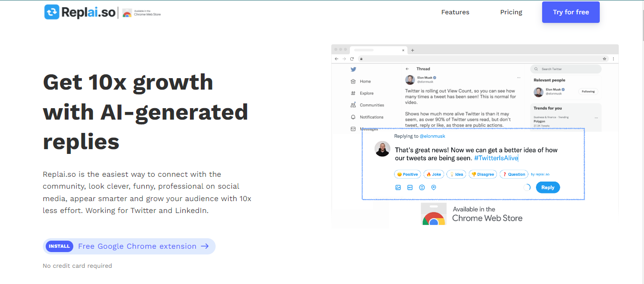This screenshot has height=284, width=644.
Task: Click the Messages envelope icon
Action: [x=353, y=129]
